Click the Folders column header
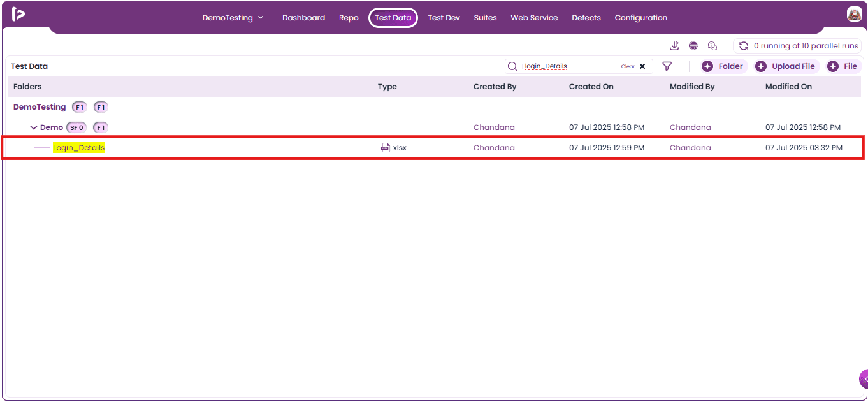Viewport: 868px width, 402px height. [x=27, y=87]
